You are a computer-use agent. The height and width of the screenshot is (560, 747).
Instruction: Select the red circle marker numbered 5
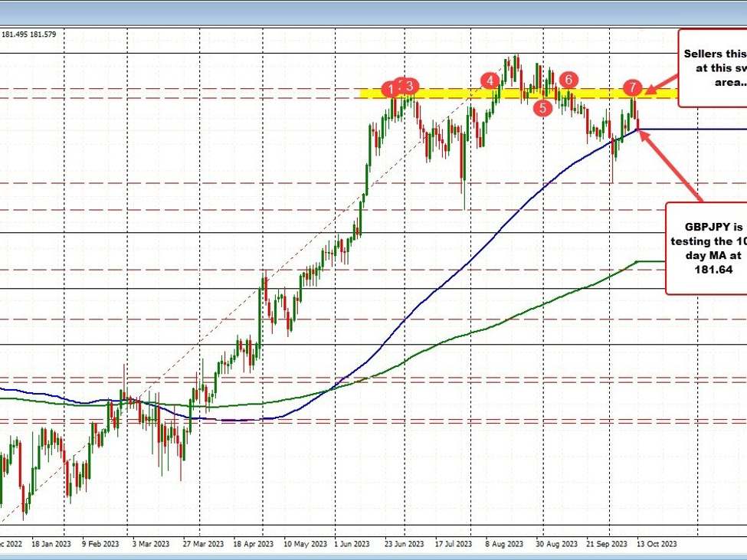pos(542,108)
